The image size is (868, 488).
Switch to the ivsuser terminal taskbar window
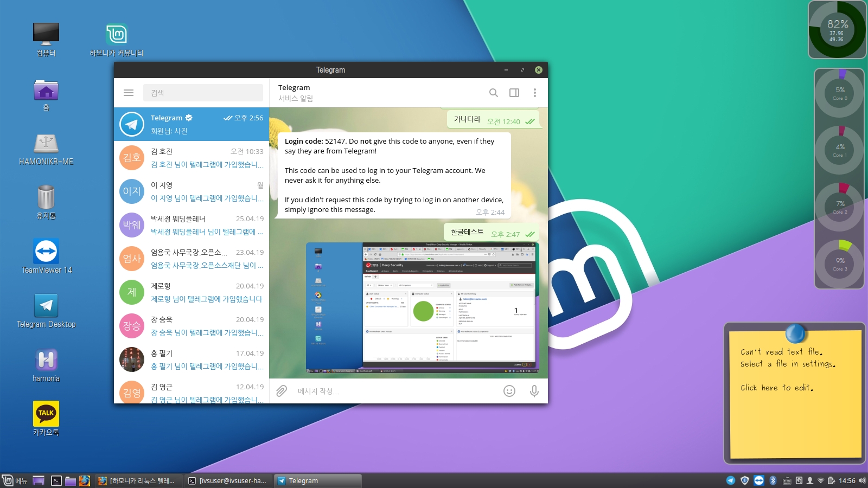coord(228,480)
